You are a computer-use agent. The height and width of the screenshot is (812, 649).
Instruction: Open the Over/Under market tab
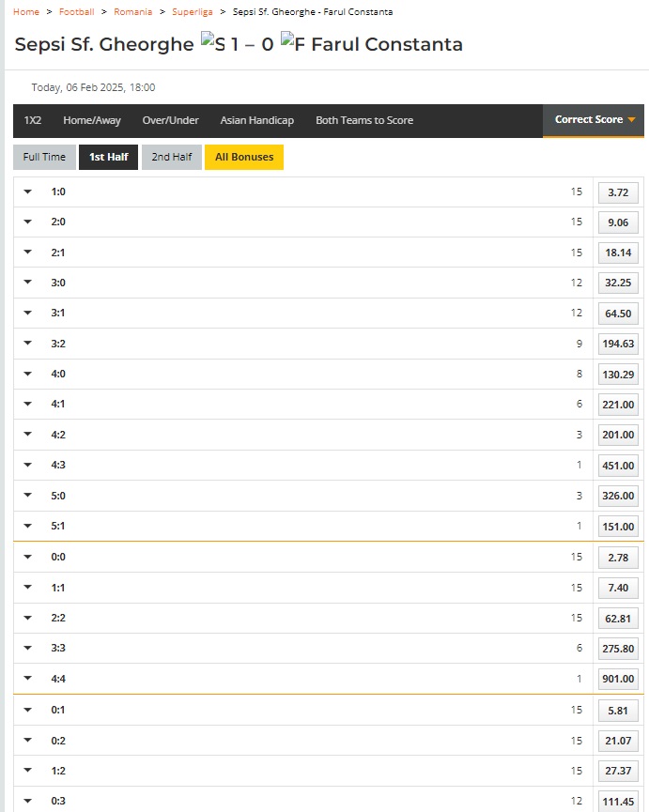(170, 121)
